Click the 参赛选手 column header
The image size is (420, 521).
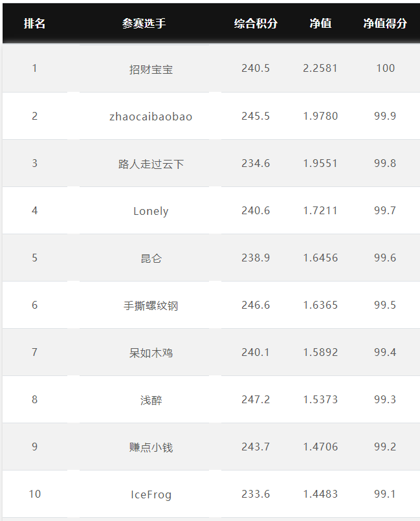click(144, 23)
